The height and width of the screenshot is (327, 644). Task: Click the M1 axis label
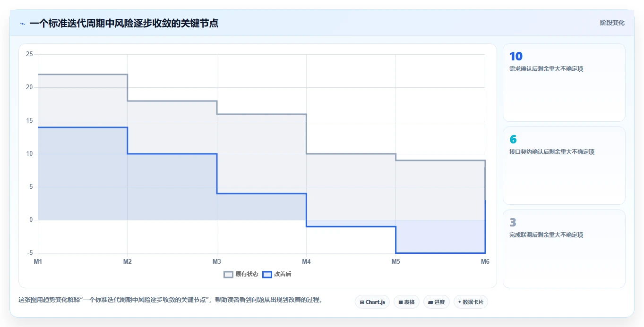click(38, 261)
